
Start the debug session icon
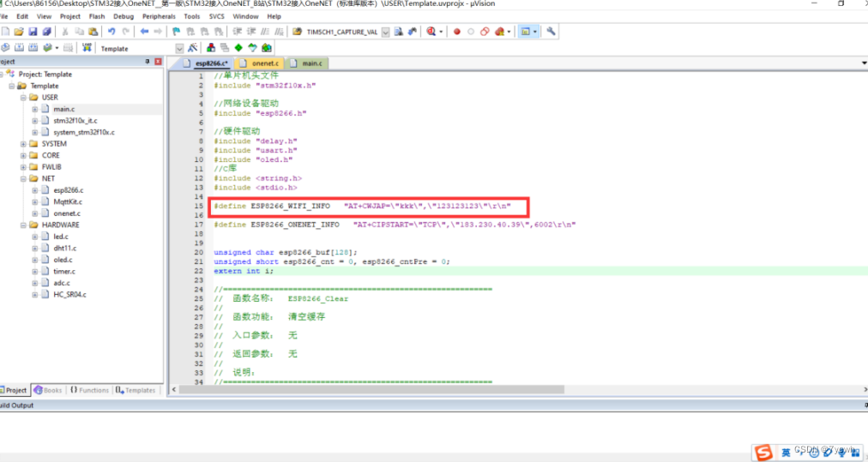pos(431,32)
